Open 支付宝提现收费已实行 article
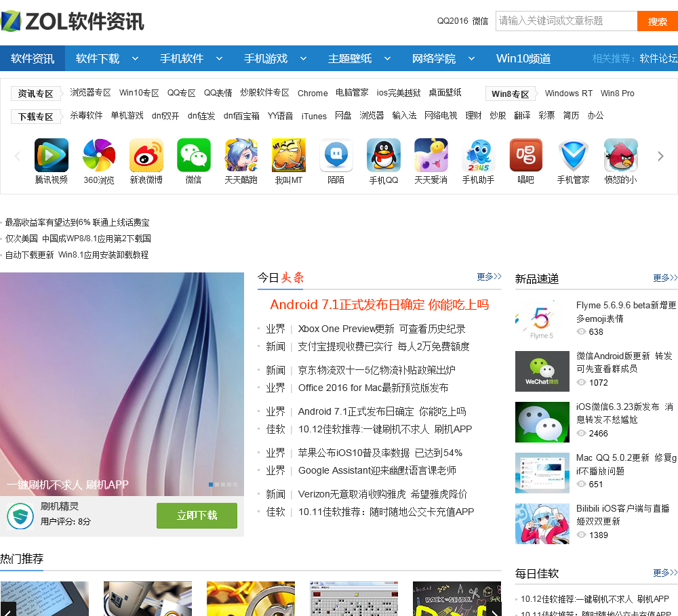This screenshot has width=678, height=616. (384, 347)
